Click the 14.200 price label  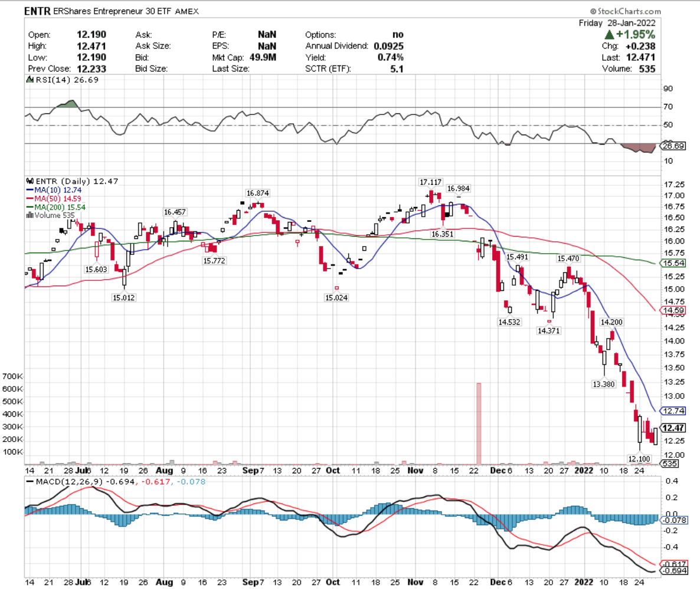pos(611,322)
